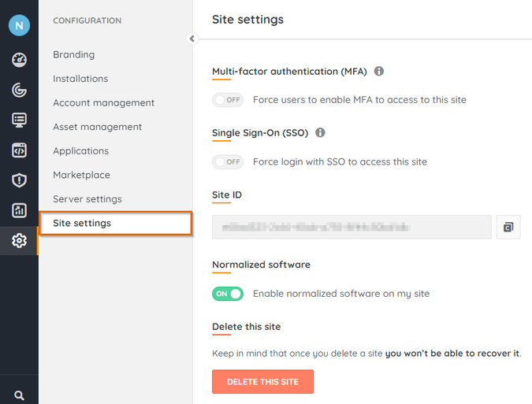Open the configuration gear icon
Screen dimensions: 532x404
pos(19,240)
